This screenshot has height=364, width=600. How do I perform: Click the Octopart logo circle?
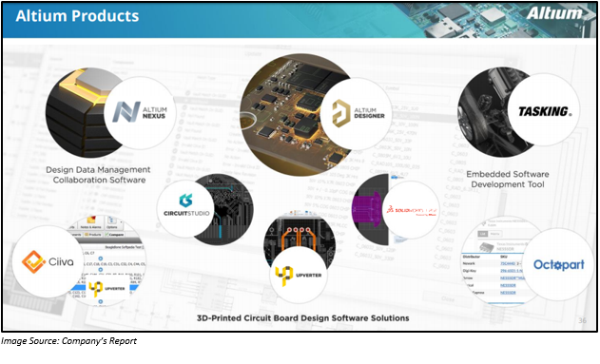point(558,264)
